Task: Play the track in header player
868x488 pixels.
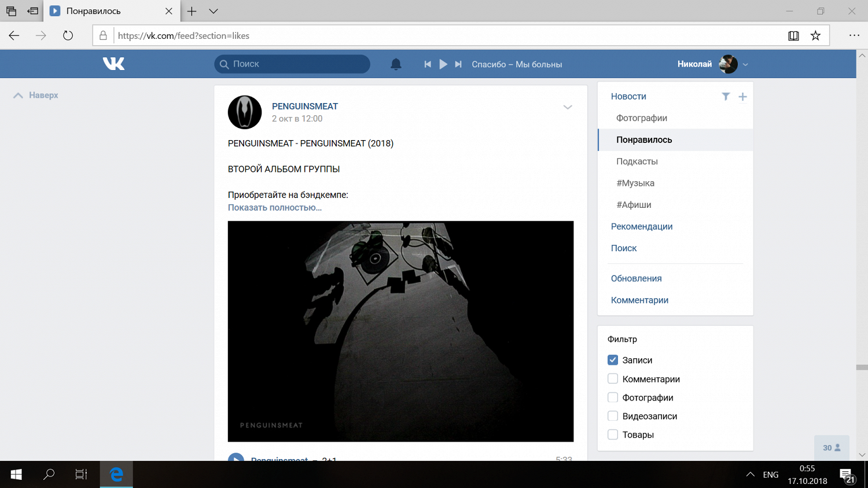Action: coord(443,64)
